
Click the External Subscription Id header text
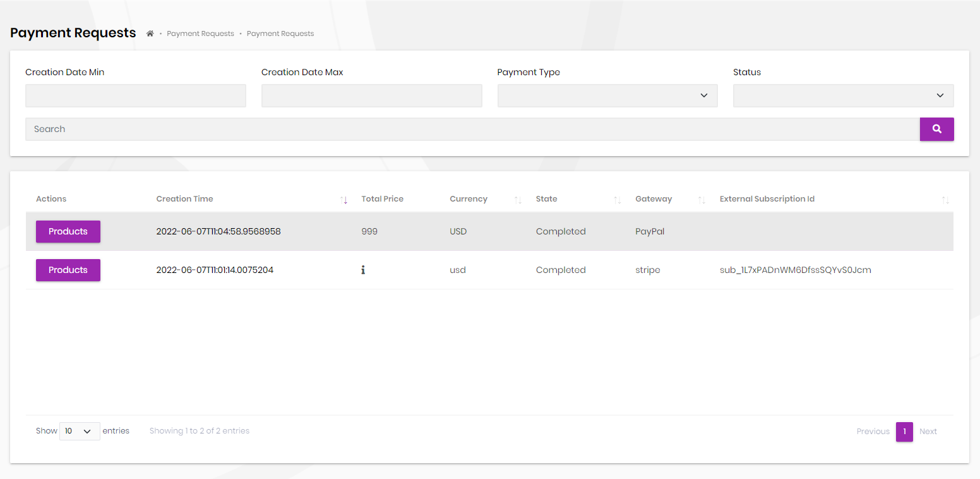pyautogui.click(x=767, y=199)
